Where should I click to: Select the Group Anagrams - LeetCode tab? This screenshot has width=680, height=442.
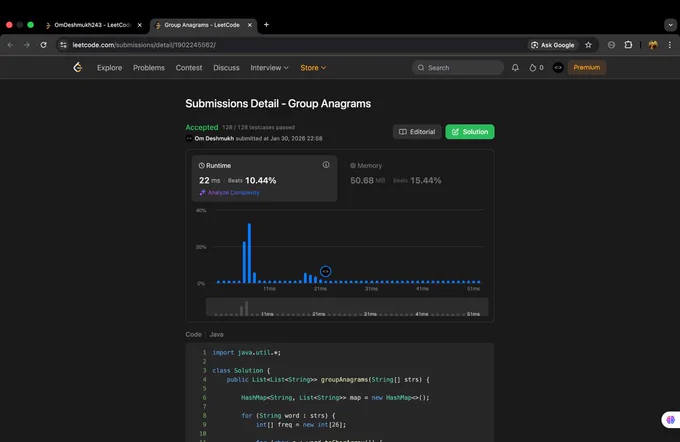coord(202,25)
